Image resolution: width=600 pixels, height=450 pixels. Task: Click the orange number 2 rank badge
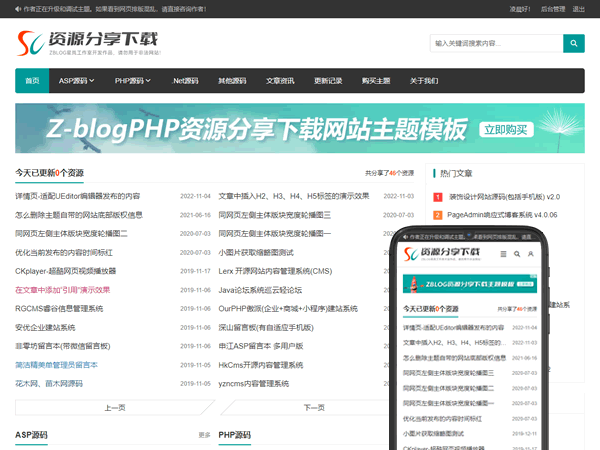point(437,214)
